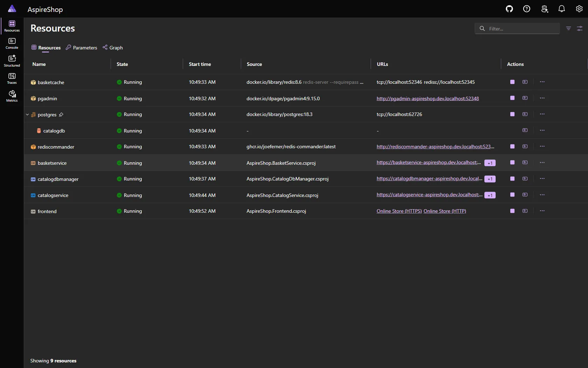Stop the postgres resource
Image resolution: width=588 pixels, height=368 pixels.
(x=512, y=114)
